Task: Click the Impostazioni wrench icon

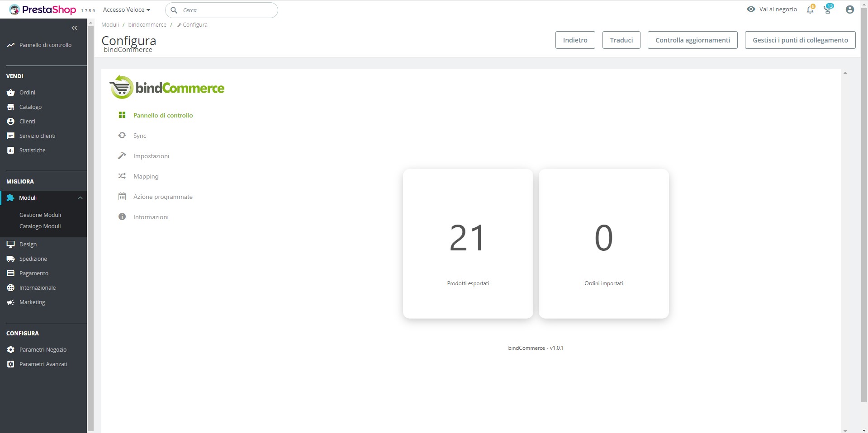Action: click(122, 155)
